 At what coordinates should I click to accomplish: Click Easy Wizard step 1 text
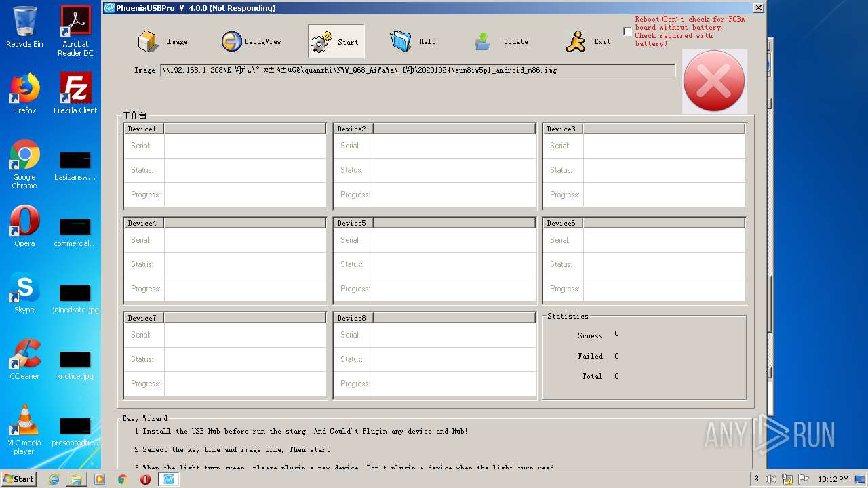pyautogui.click(x=301, y=431)
